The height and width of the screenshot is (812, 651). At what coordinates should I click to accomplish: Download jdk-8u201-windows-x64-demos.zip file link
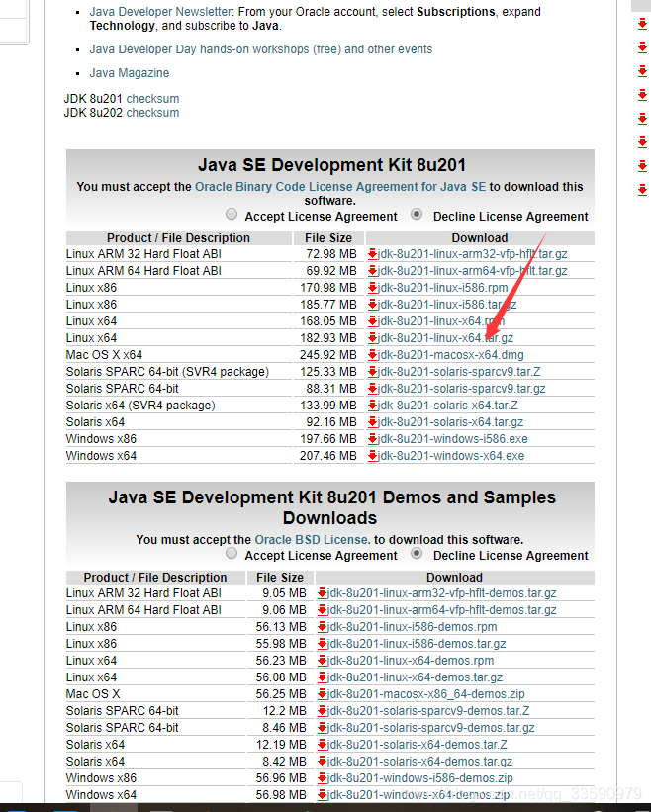[418, 795]
